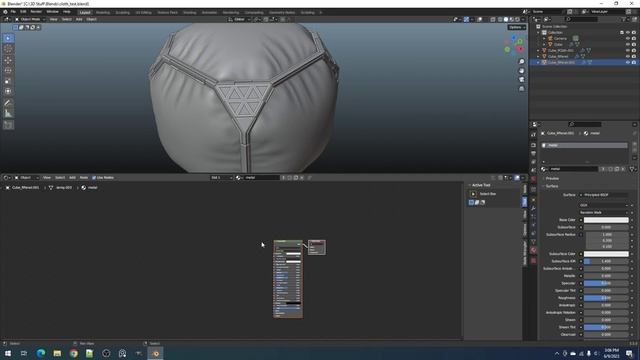Open the viewport Add menu
640x360 pixels.
(x=79, y=19)
